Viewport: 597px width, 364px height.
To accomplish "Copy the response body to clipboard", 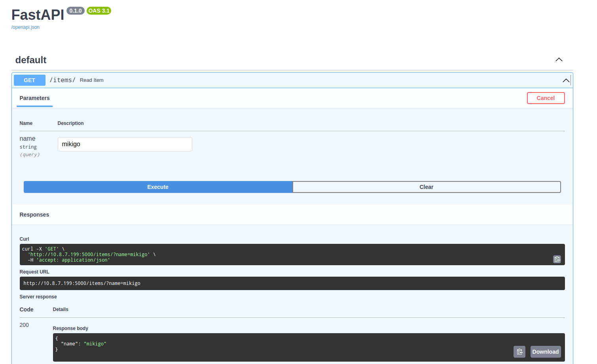I will 519,352.
